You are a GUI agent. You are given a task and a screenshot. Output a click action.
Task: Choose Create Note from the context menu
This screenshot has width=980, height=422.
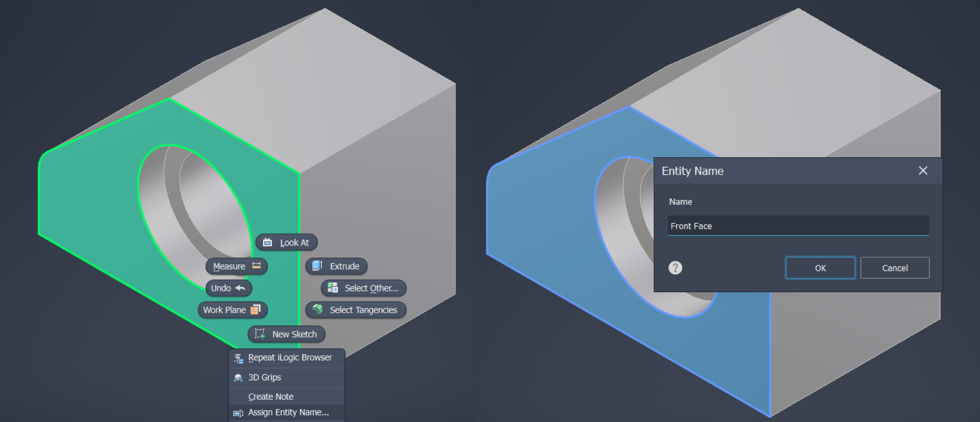[271, 396]
